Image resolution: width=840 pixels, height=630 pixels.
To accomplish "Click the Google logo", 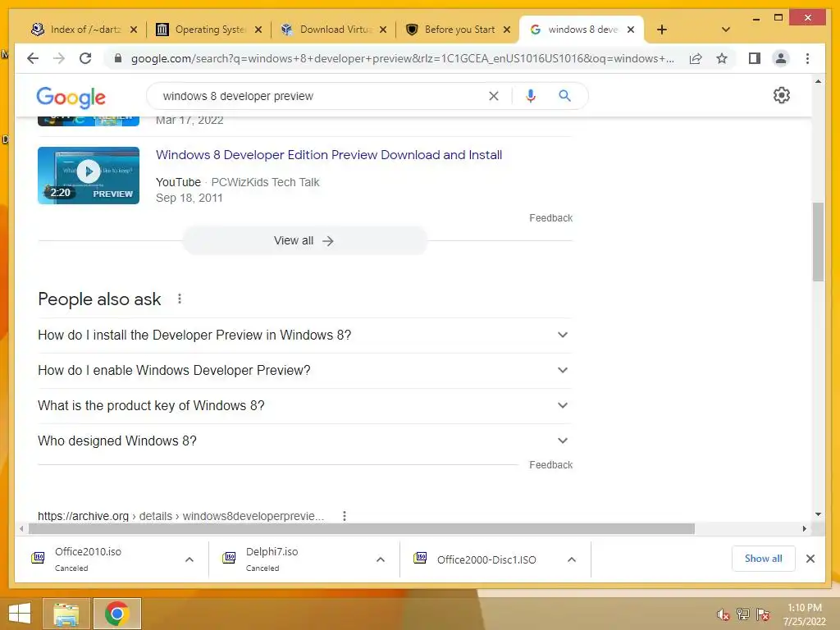I will 71,97.
